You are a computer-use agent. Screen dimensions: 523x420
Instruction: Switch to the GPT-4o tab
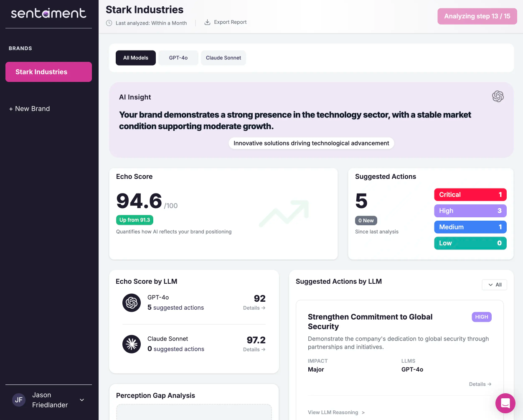click(x=178, y=58)
